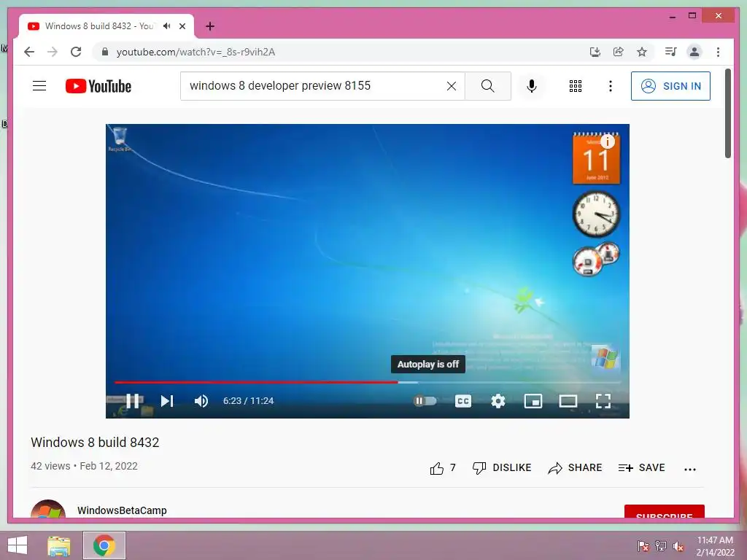Mute the tab using the speaker icon

167,26
